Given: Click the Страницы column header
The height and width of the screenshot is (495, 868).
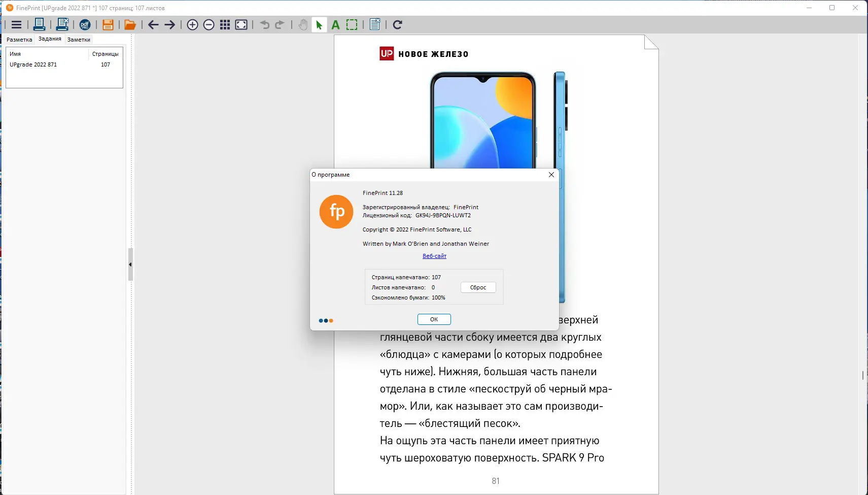Looking at the screenshot, I should coord(106,54).
